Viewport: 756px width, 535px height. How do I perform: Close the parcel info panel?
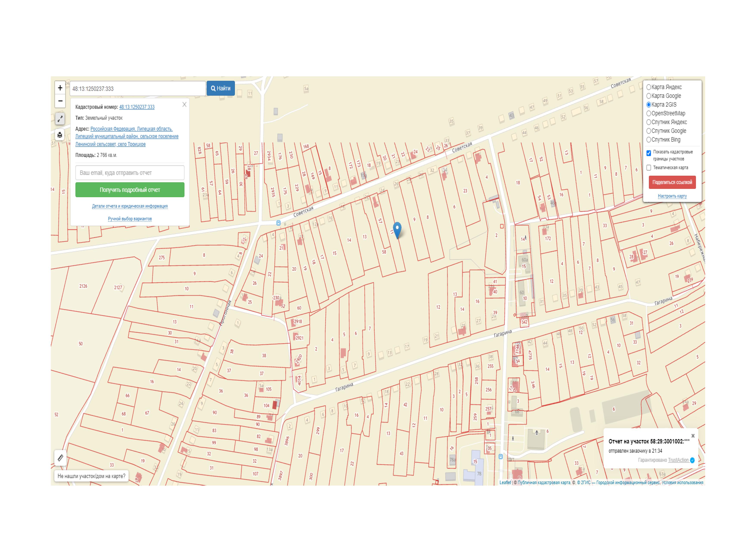coord(184,104)
